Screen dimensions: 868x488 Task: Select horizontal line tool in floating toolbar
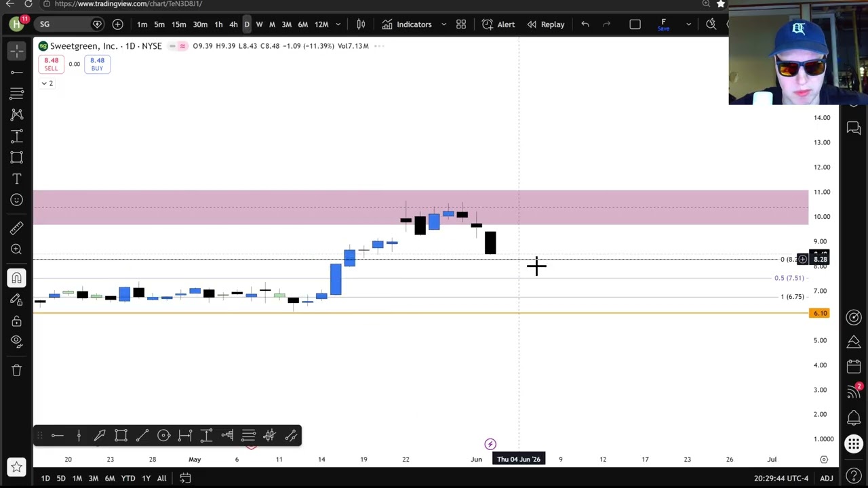click(x=58, y=436)
